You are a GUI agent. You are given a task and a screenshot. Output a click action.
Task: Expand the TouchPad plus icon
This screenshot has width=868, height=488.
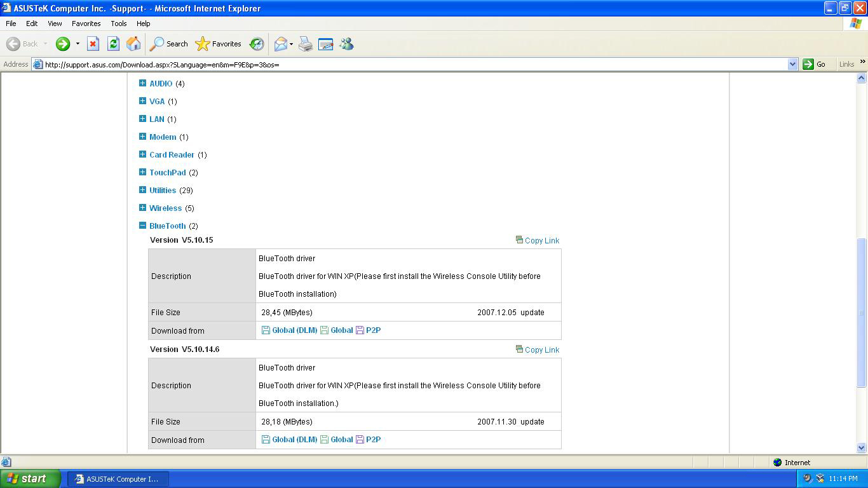click(142, 172)
